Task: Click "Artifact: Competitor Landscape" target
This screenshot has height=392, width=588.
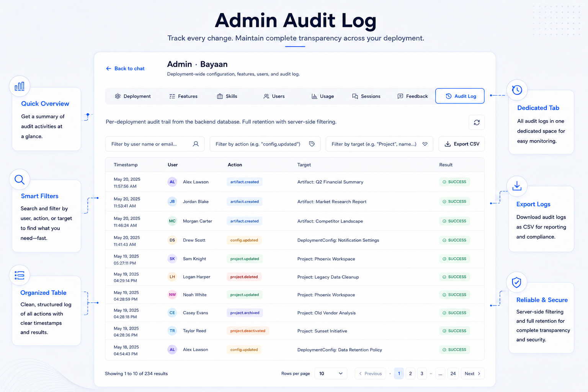Action: tap(330, 221)
